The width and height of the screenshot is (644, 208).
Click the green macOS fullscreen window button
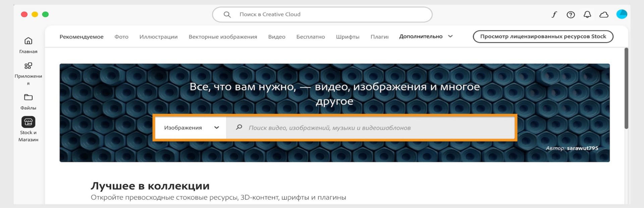pos(45,14)
